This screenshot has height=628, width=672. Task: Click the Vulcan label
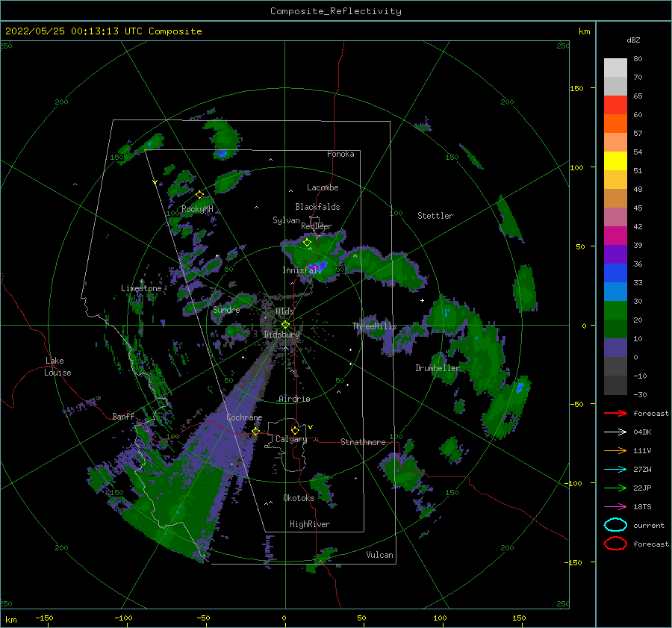coord(380,555)
